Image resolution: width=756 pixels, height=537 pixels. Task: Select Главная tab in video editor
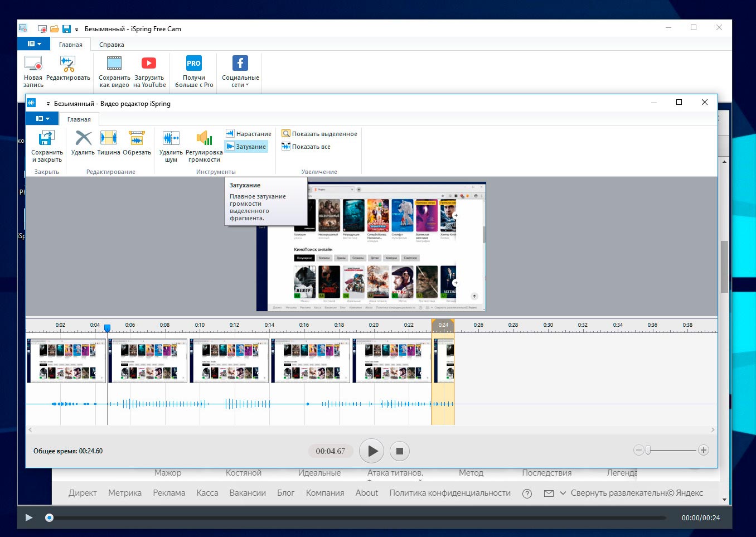[79, 119]
